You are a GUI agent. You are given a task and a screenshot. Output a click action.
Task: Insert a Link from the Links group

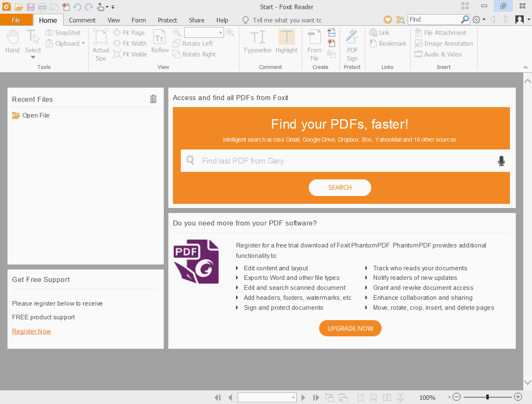(379, 33)
